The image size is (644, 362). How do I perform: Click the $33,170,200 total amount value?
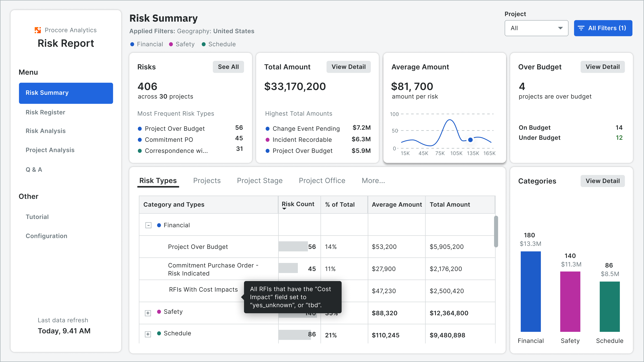[x=295, y=86]
